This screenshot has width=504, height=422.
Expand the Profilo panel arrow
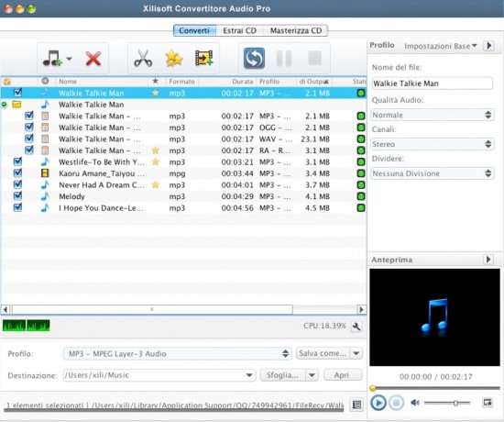pos(489,46)
